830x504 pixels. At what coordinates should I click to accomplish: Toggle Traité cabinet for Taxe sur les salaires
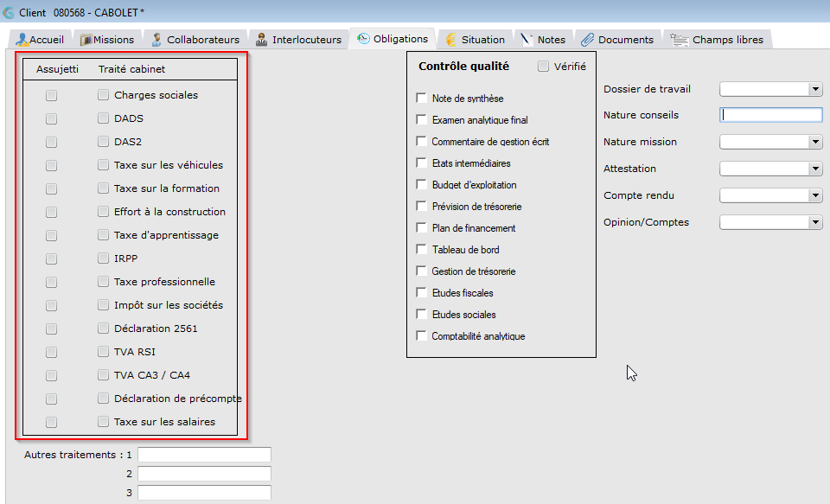[103, 421]
